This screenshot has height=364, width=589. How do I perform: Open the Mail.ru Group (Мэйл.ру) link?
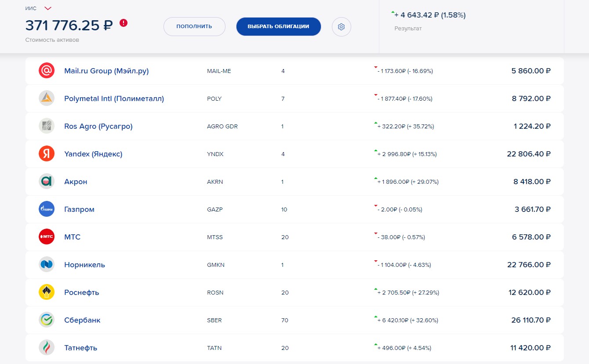106,71
